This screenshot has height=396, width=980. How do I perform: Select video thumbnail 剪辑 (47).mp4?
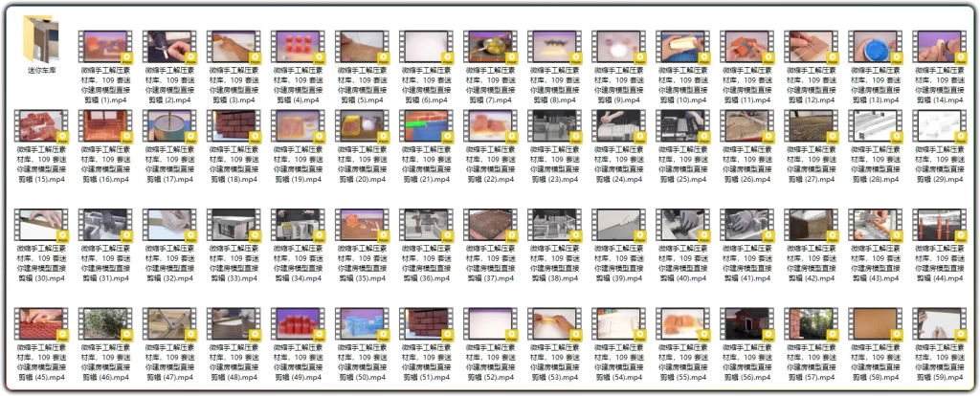[x=169, y=324]
